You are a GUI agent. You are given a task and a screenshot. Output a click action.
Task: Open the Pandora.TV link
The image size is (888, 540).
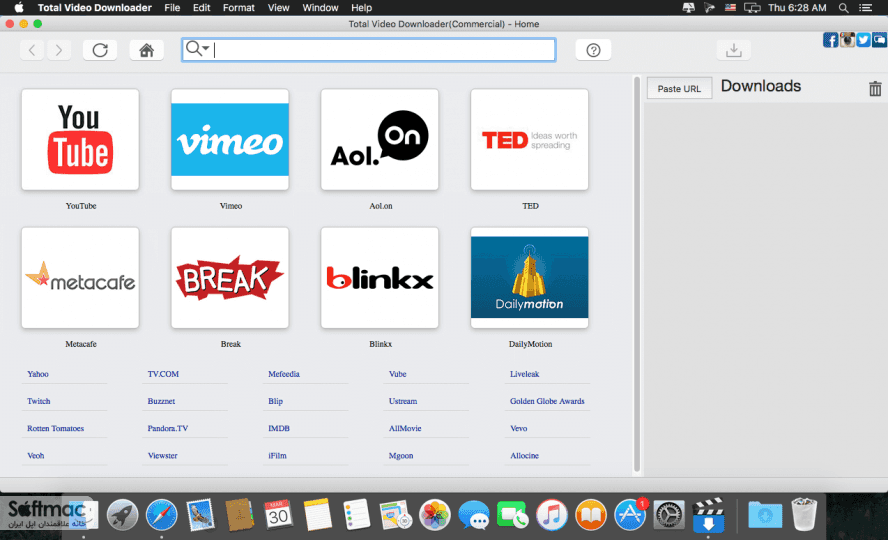pyautogui.click(x=168, y=428)
